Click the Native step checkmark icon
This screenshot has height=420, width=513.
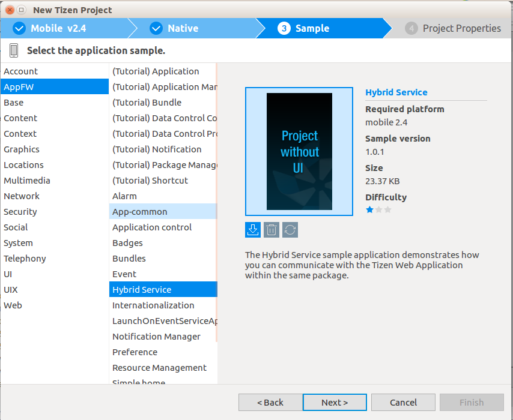(x=156, y=28)
